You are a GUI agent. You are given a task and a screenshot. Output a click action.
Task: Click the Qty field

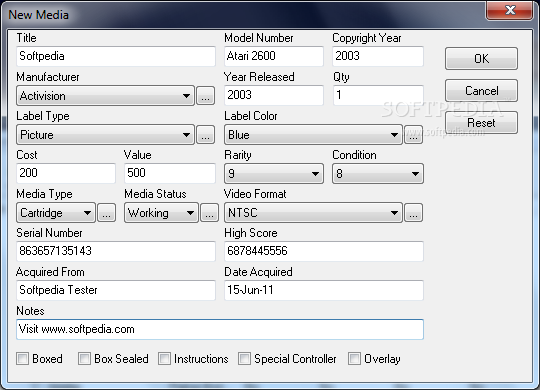coord(378,95)
